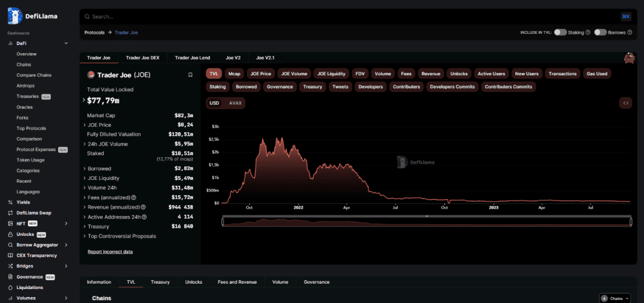The height and width of the screenshot is (303, 644).
Task: Click the search magnifier icon
Action: [87, 17]
